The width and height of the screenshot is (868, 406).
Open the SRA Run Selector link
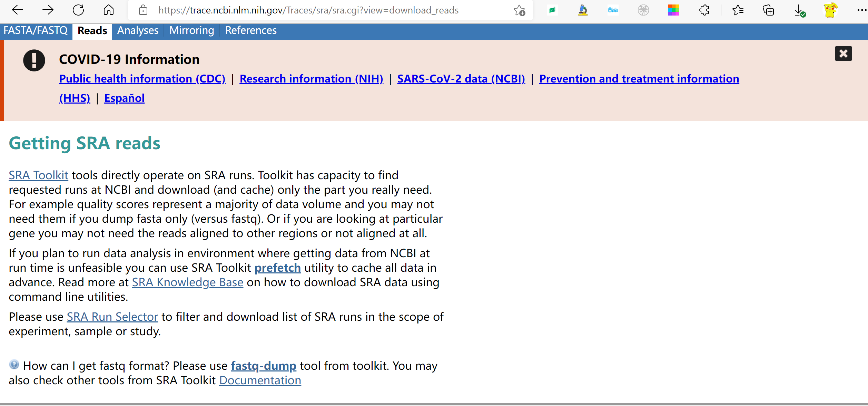[x=112, y=317]
